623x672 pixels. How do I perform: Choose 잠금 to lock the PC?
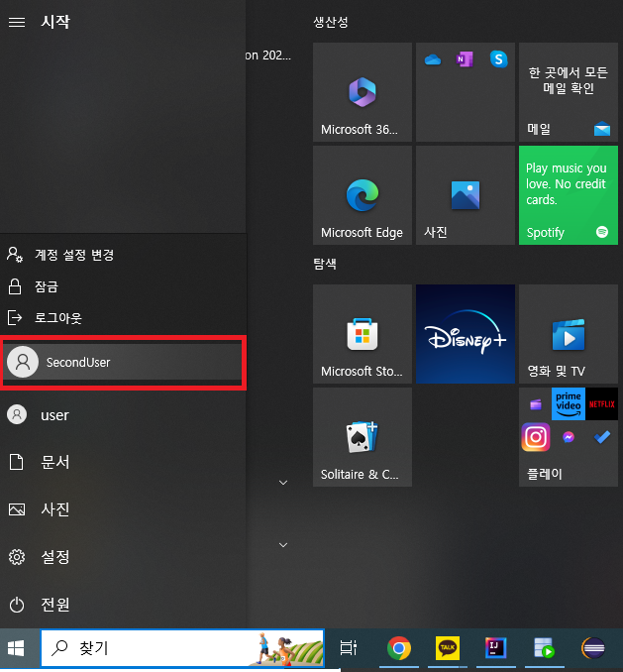[x=123, y=286]
